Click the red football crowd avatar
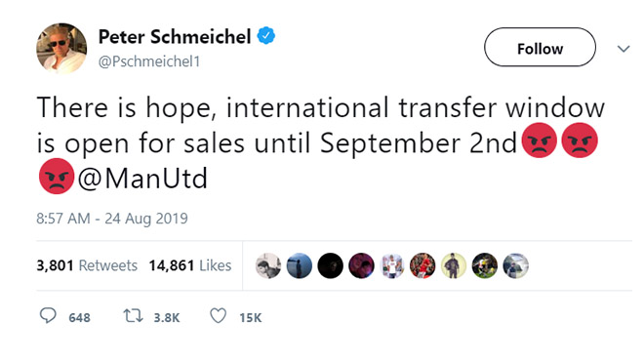Image resolution: width=644 pixels, height=362 pixels. tap(423, 265)
